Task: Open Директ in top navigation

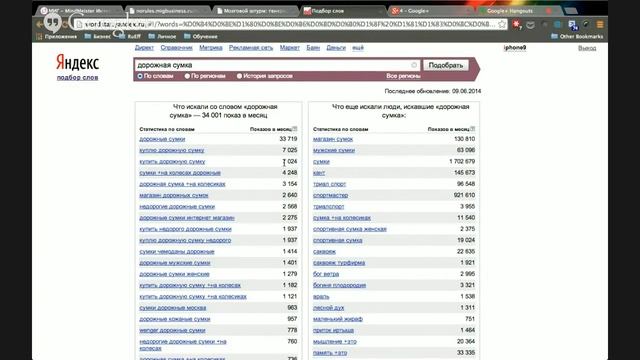Action: tap(144, 48)
